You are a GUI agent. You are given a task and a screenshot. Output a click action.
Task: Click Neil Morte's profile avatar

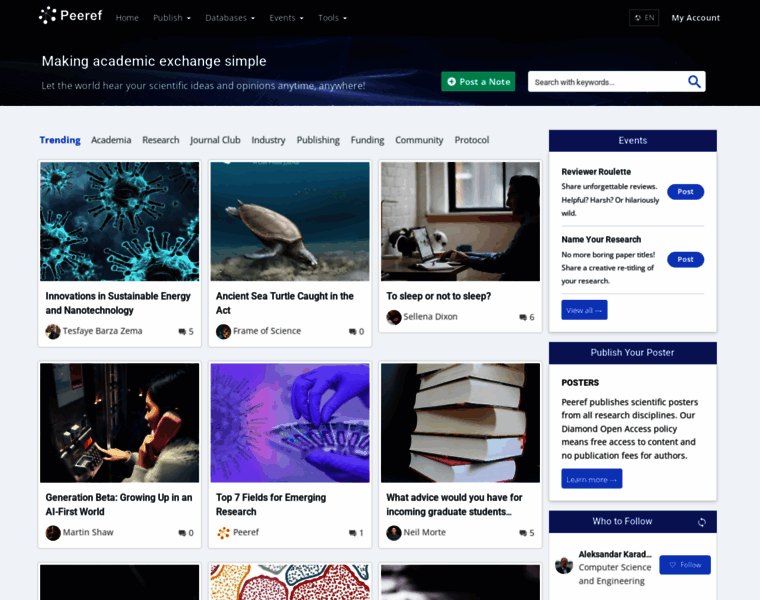point(394,533)
